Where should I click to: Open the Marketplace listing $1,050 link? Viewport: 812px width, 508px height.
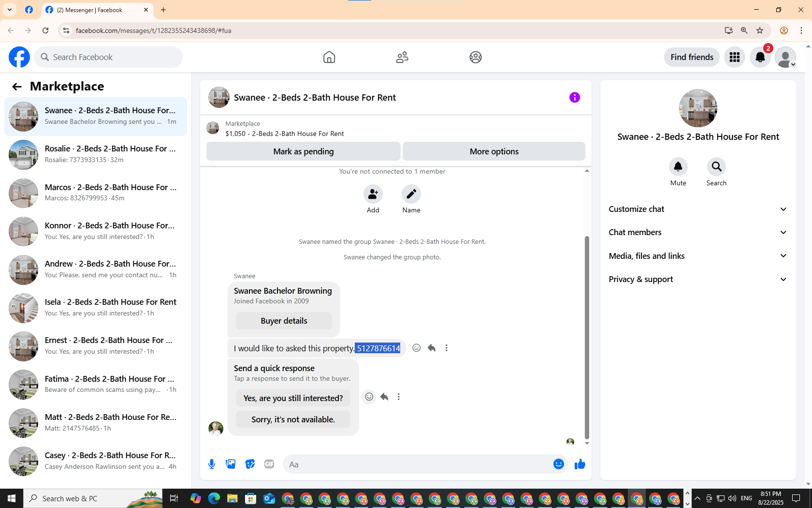coord(284,134)
